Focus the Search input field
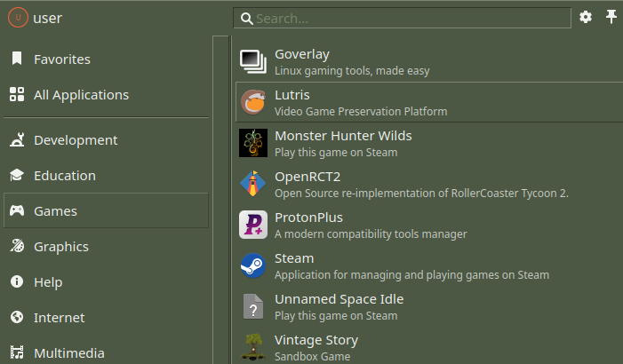Image resolution: width=623 pixels, height=364 pixels. pyautogui.click(x=402, y=18)
